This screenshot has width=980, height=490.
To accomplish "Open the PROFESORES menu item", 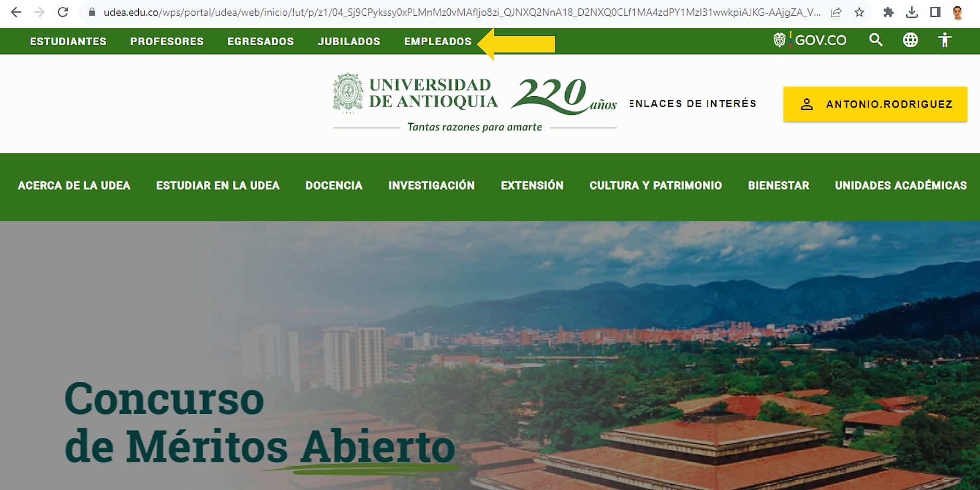I will click(167, 42).
